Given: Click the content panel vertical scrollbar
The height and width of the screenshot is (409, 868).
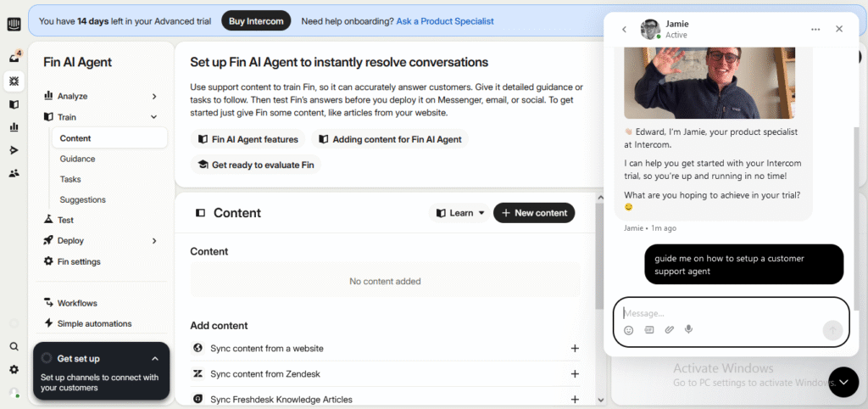Looking at the screenshot, I should pos(601,256).
